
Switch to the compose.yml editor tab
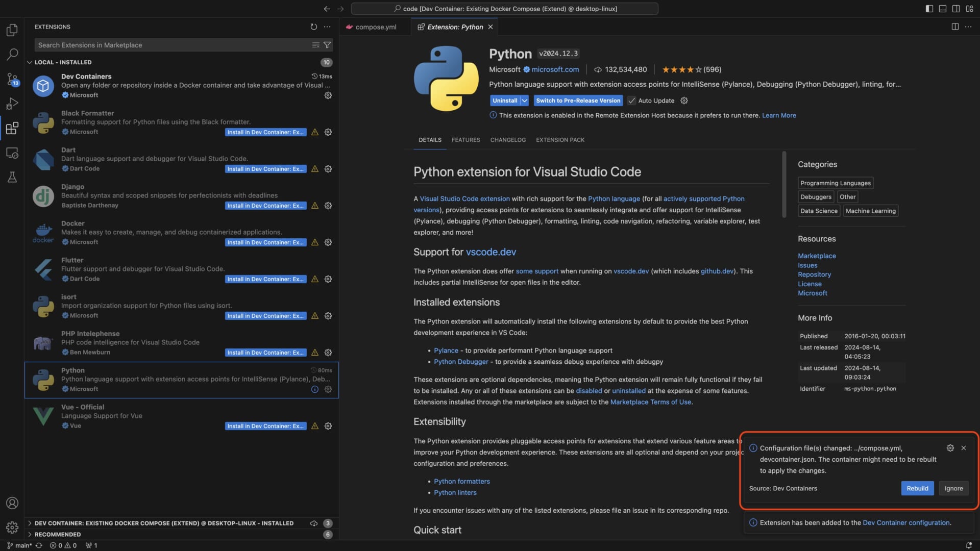coord(375,27)
